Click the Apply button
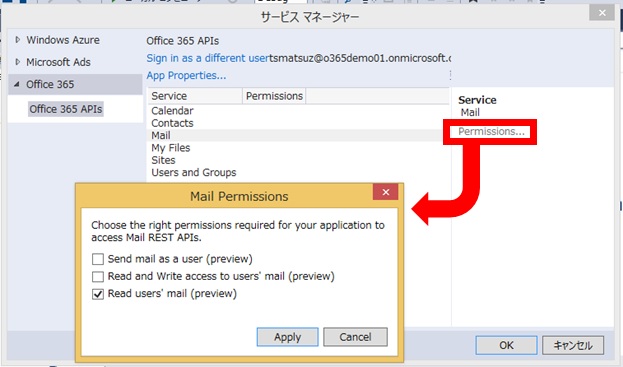623x367 pixels. 287,337
